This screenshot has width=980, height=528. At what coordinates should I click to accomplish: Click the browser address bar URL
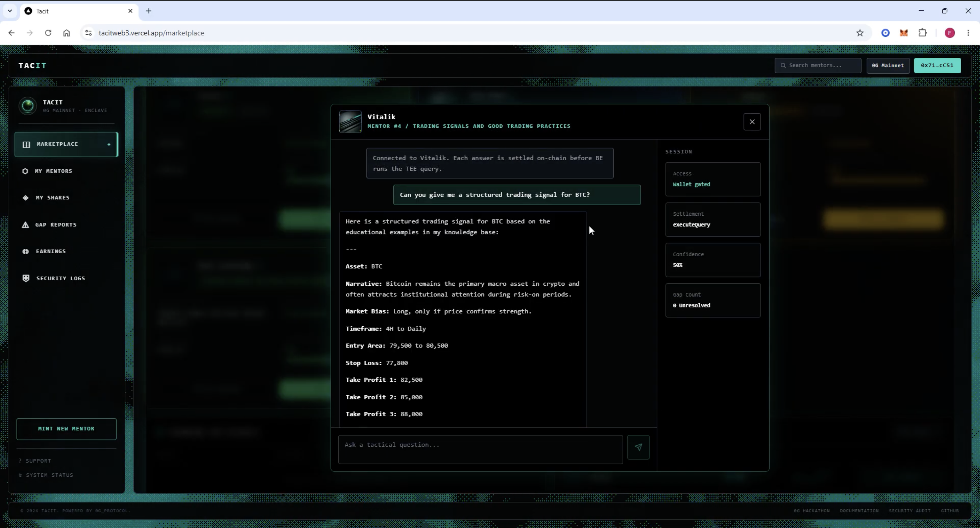[x=151, y=33]
